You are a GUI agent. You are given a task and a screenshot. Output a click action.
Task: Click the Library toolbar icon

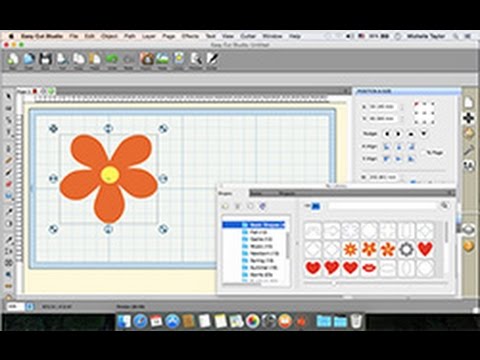point(179,59)
